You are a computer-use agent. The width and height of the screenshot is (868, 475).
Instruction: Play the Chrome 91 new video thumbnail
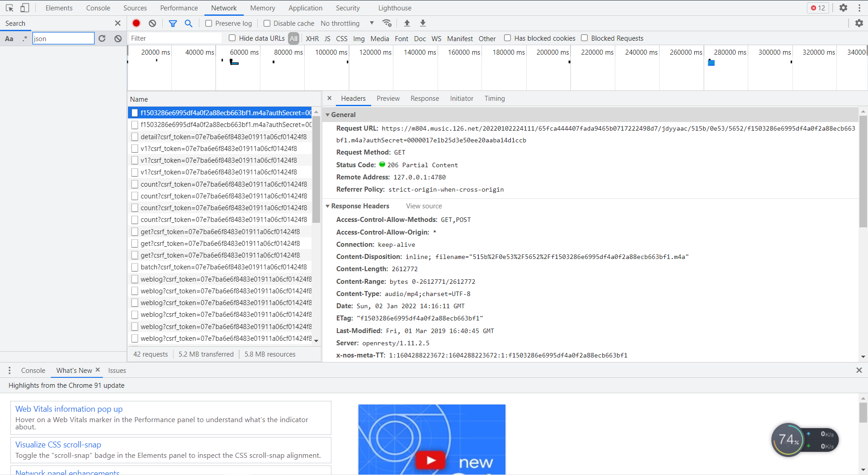[431, 460]
